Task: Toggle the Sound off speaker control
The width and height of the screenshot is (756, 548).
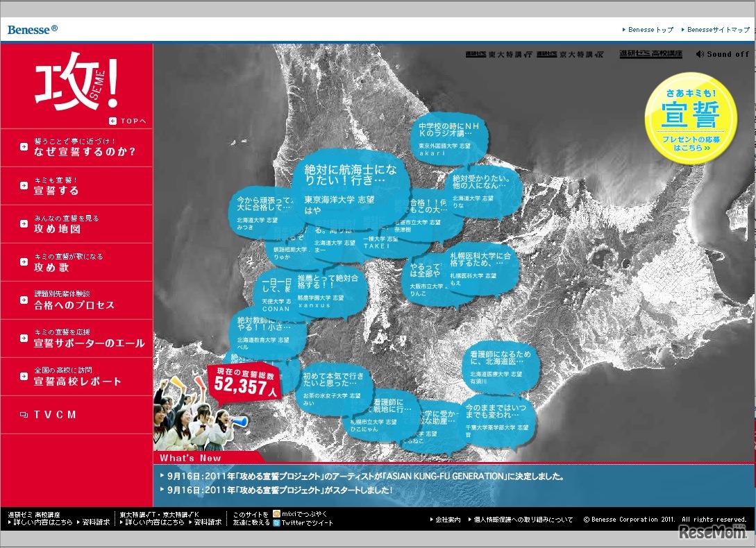Action: click(x=722, y=54)
